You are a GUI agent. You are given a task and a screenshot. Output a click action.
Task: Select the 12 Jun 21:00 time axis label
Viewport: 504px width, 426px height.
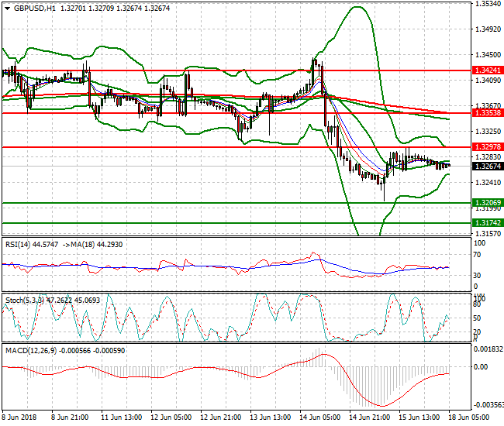220,417
